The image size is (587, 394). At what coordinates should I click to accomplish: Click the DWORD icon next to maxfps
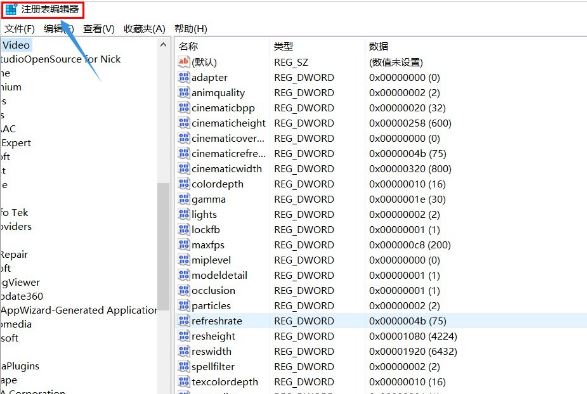[183, 245]
